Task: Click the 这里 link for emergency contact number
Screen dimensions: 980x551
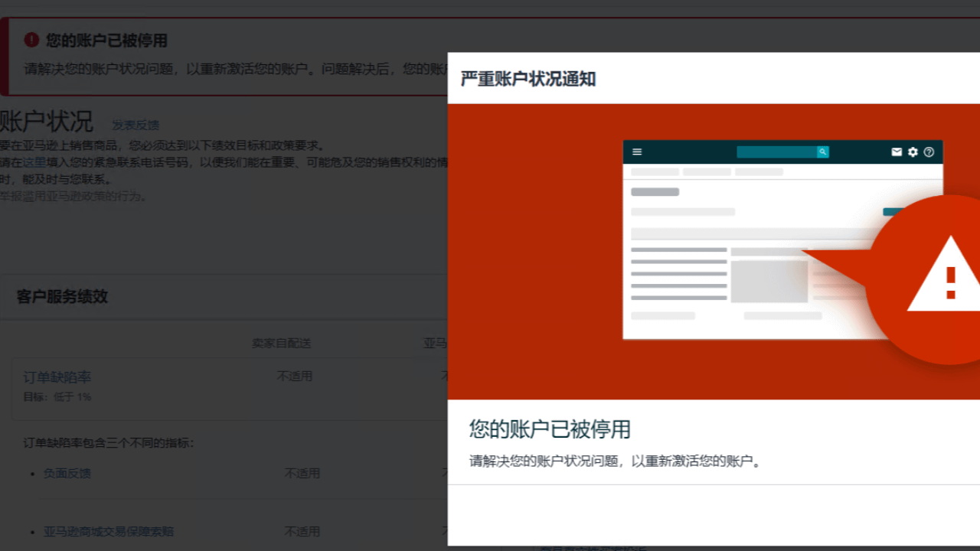Action: tap(34, 162)
